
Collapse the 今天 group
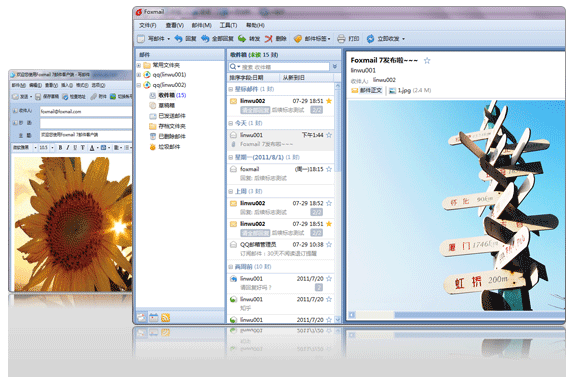point(231,123)
